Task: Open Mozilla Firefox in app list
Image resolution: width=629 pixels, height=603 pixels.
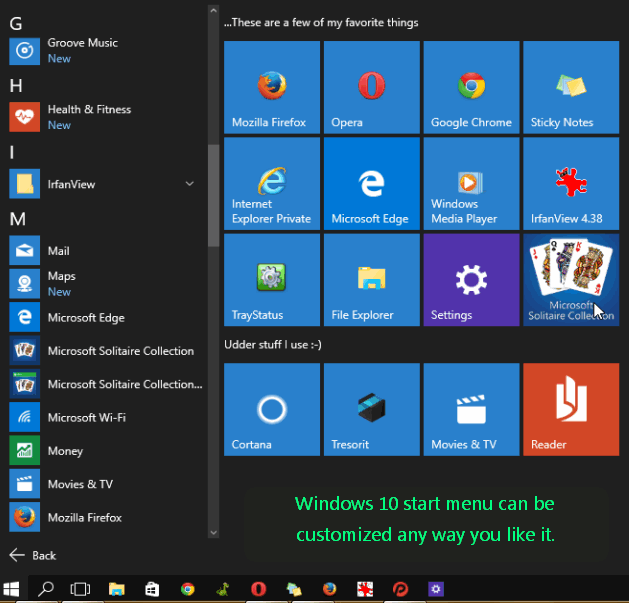Action: click(x=104, y=517)
